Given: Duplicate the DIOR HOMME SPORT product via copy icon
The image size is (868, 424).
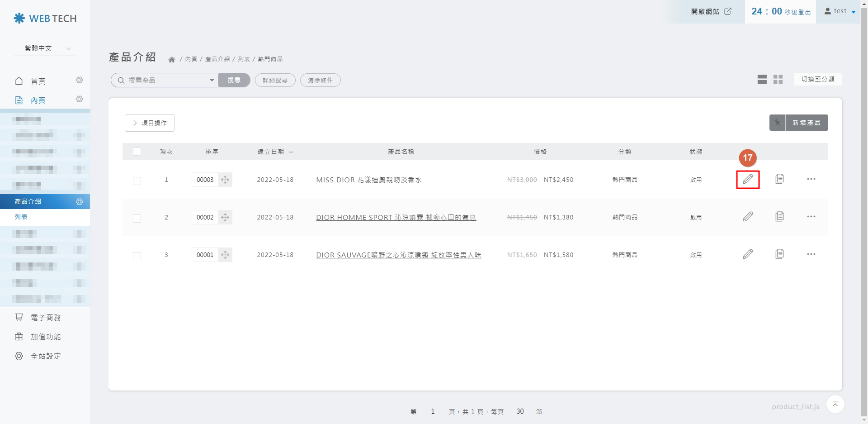Looking at the screenshot, I should [x=780, y=216].
